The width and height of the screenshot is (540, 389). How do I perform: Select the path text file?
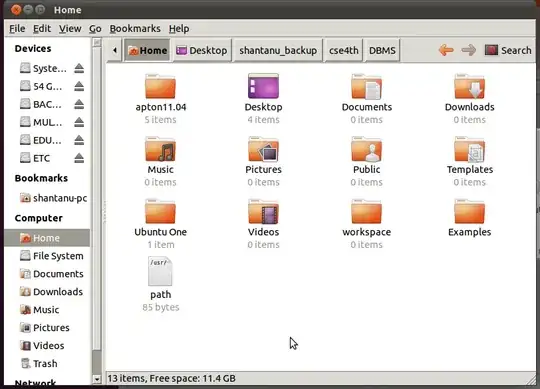[x=160, y=271]
